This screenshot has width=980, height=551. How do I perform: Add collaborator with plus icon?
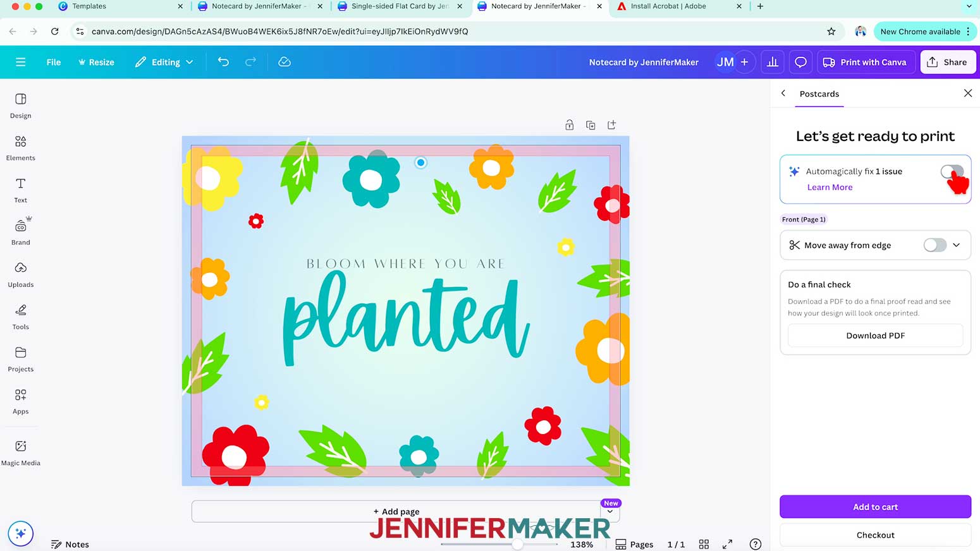[x=745, y=62]
